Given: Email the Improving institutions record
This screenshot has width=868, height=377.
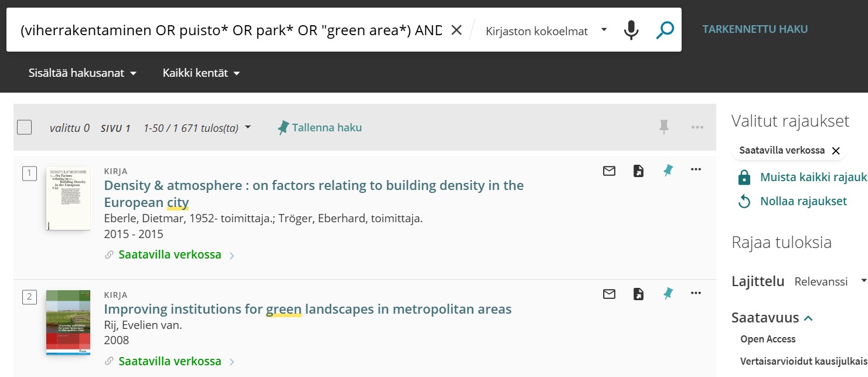Looking at the screenshot, I should pos(609,294).
